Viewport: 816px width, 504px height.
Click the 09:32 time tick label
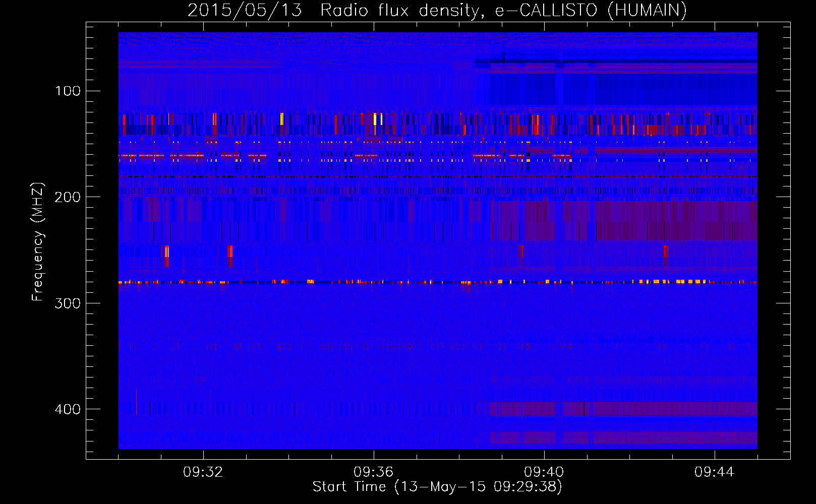203,472
